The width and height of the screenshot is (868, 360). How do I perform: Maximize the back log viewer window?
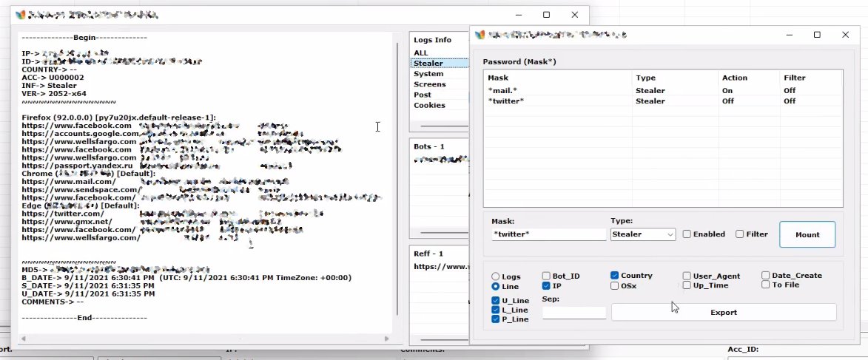pyautogui.click(x=546, y=15)
